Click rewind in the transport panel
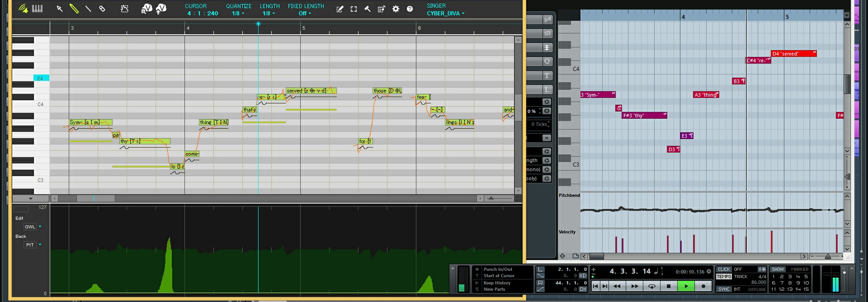This screenshot has width=868, height=302. (x=617, y=286)
